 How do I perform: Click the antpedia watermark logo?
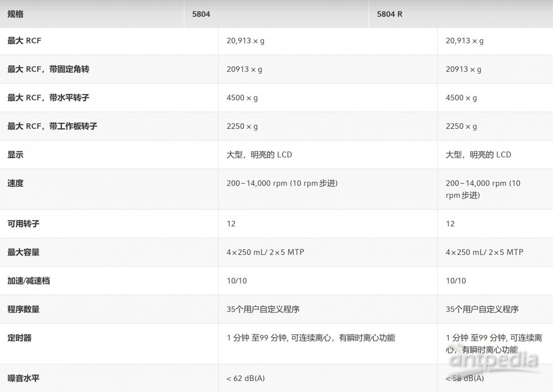(x=493, y=362)
